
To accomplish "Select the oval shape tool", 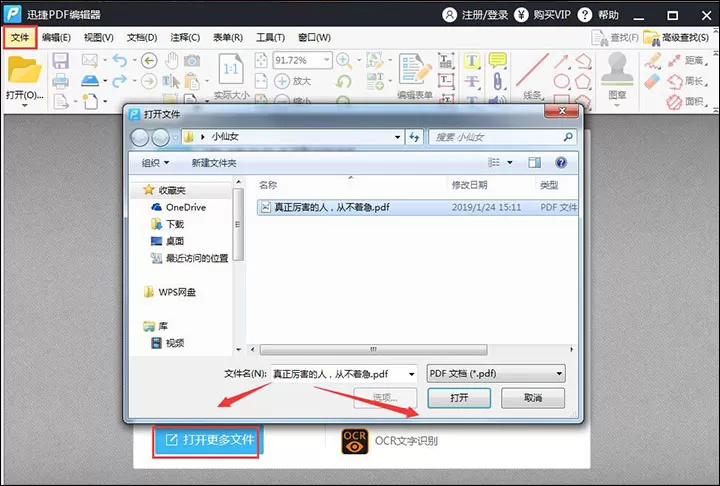I will click(x=561, y=81).
